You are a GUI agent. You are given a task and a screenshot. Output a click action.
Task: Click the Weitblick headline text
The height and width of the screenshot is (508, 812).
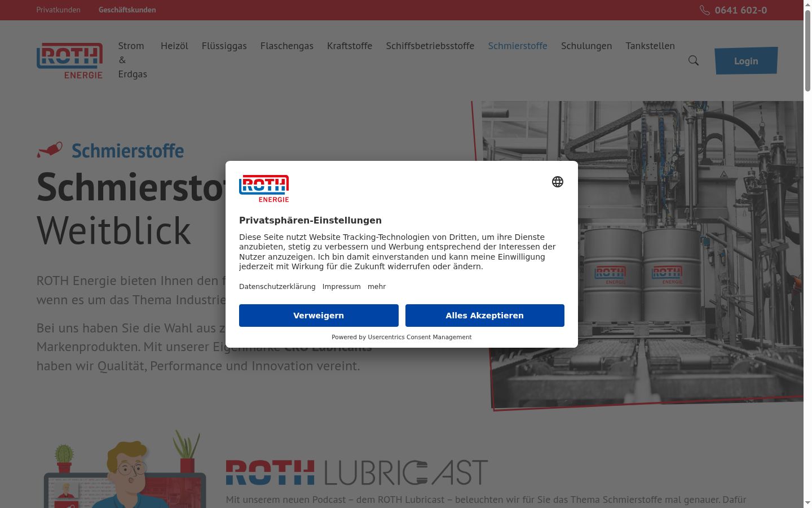[114, 231]
